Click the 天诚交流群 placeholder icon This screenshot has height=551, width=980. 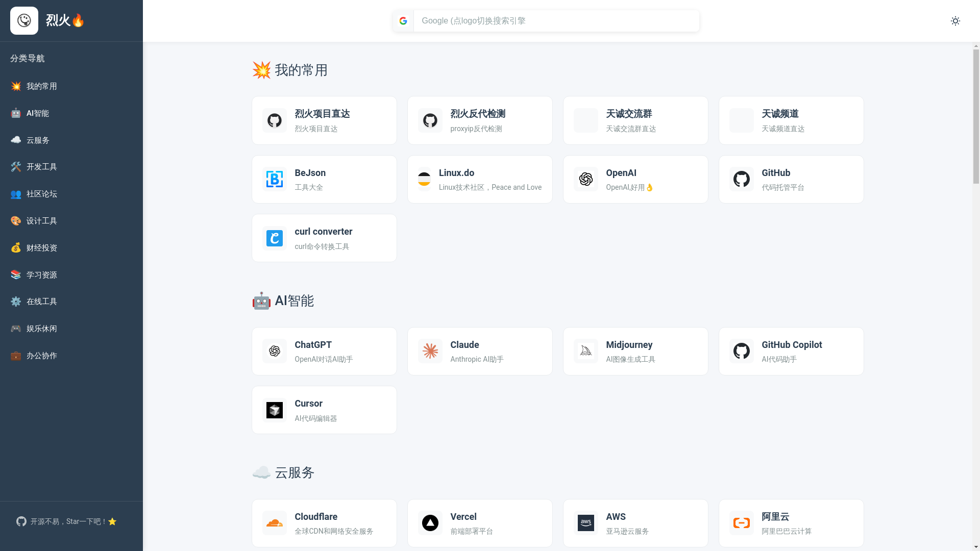586,120
